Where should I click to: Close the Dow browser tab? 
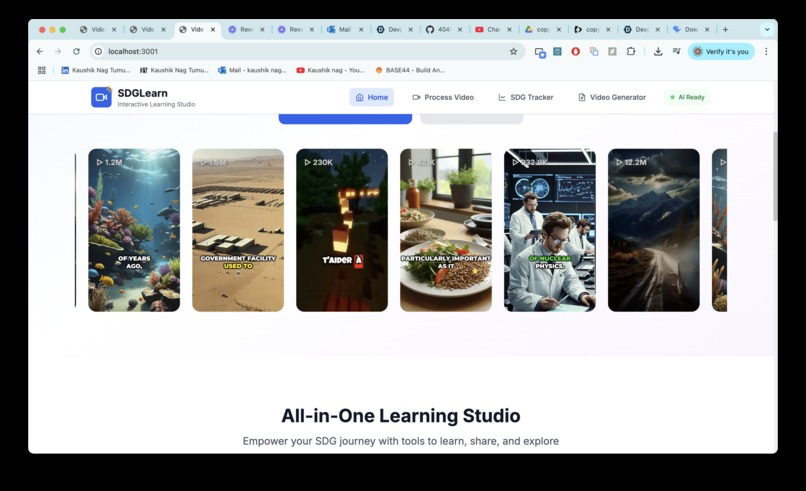[x=707, y=29]
